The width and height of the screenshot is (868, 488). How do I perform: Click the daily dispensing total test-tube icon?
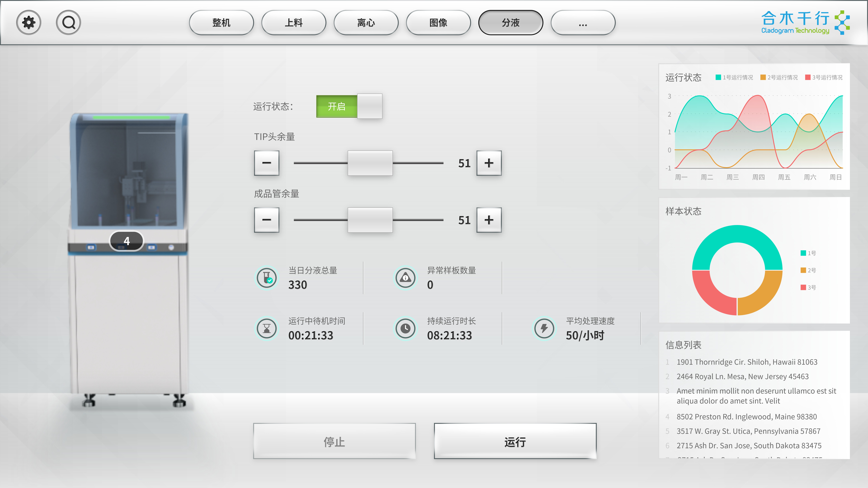click(267, 278)
